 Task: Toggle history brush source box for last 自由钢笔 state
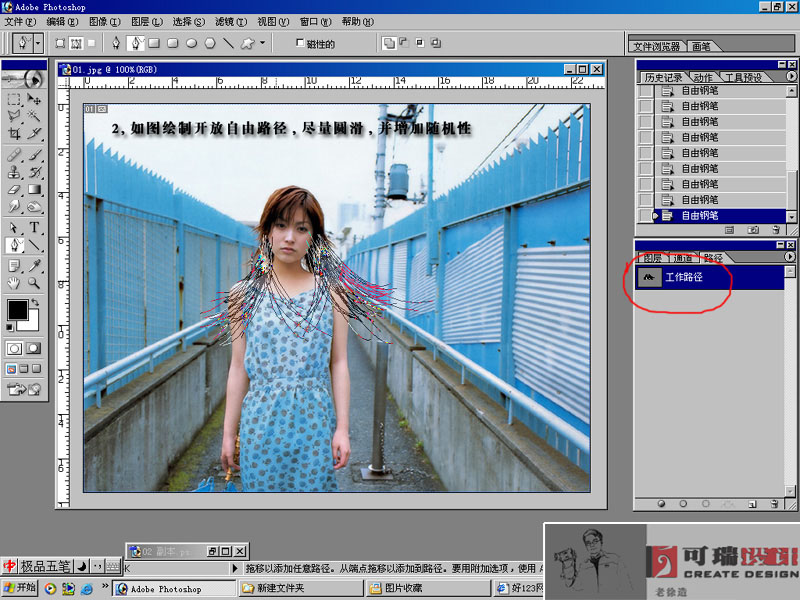[644, 215]
